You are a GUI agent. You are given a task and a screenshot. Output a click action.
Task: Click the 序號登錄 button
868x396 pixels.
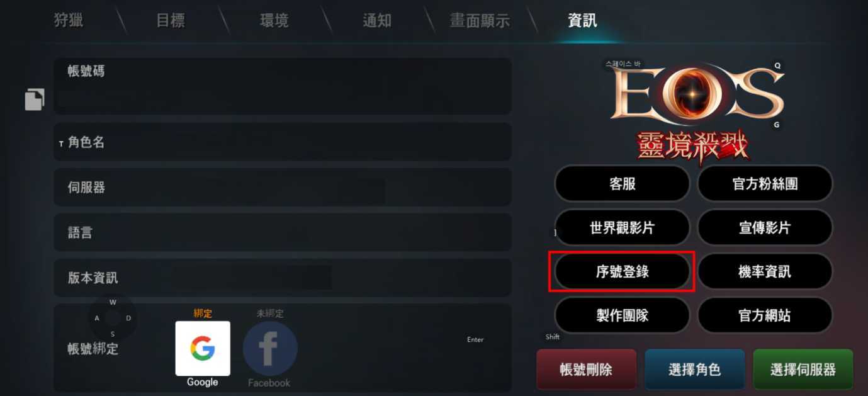coord(623,272)
